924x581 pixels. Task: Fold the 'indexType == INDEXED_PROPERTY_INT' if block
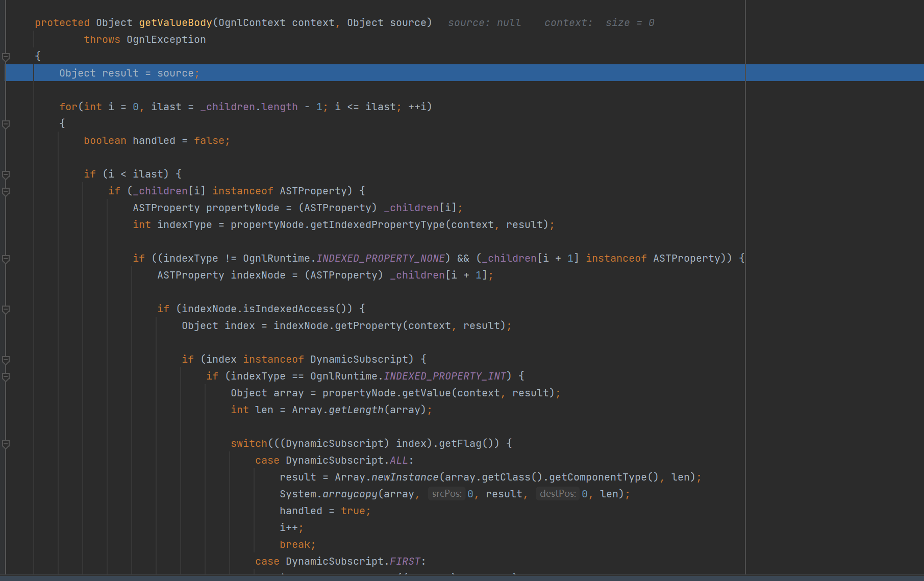pyautogui.click(x=6, y=376)
